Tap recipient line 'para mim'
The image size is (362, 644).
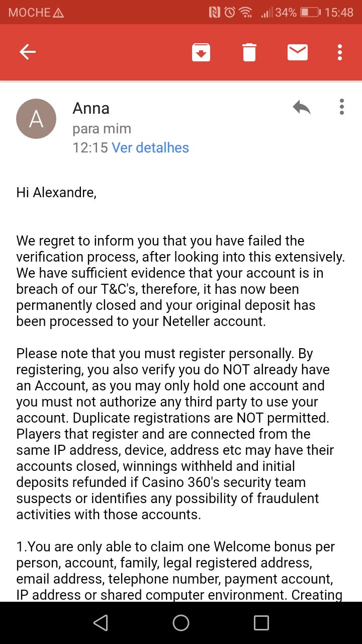(x=102, y=129)
